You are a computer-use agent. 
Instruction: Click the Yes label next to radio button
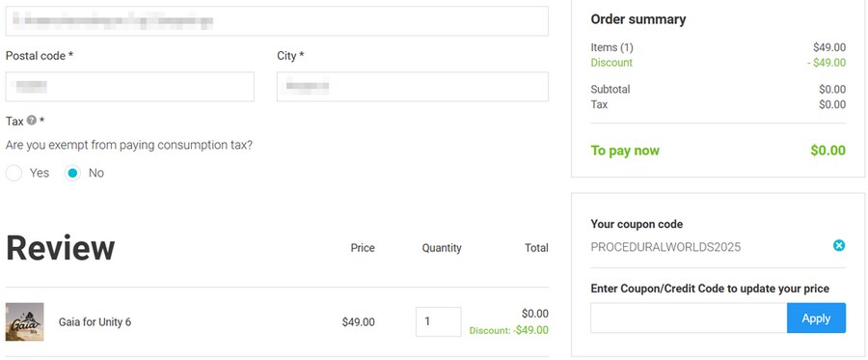pyautogui.click(x=40, y=174)
